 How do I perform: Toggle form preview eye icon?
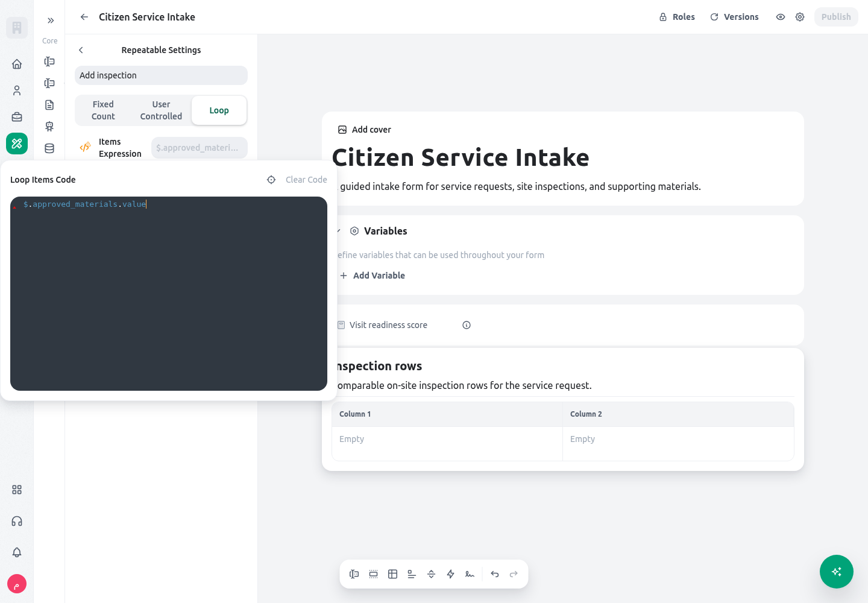click(x=781, y=17)
